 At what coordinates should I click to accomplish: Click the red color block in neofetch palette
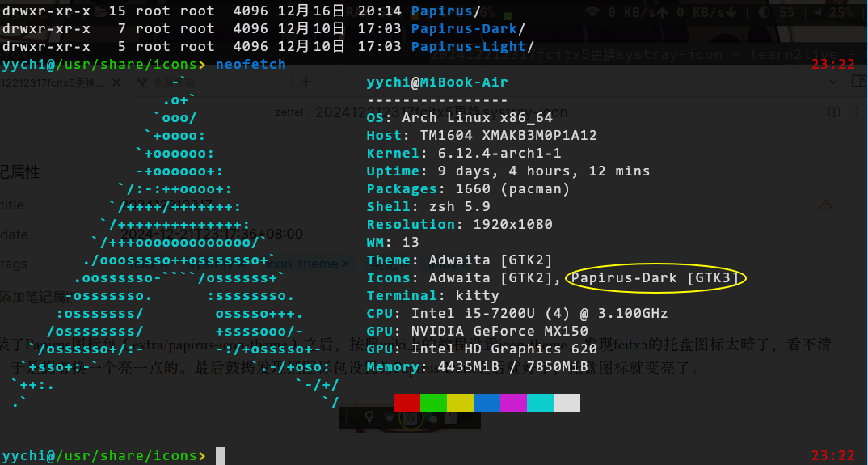(x=407, y=403)
